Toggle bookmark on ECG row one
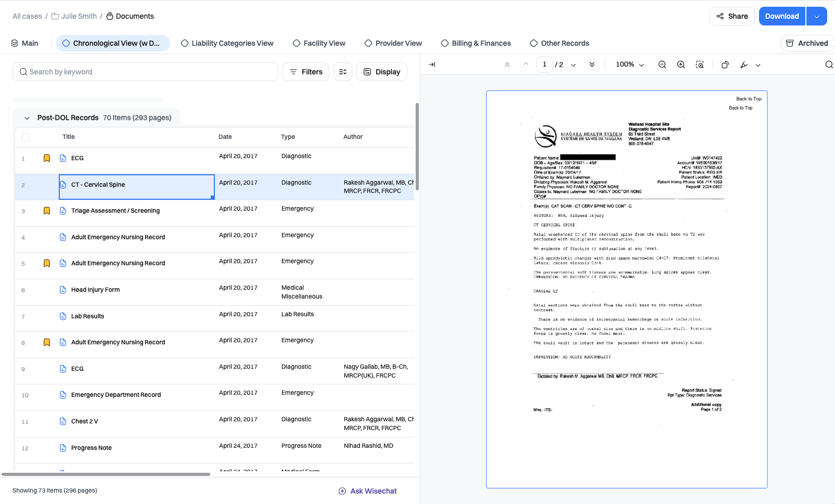This screenshot has width=835, height=504. coord(47,158)
